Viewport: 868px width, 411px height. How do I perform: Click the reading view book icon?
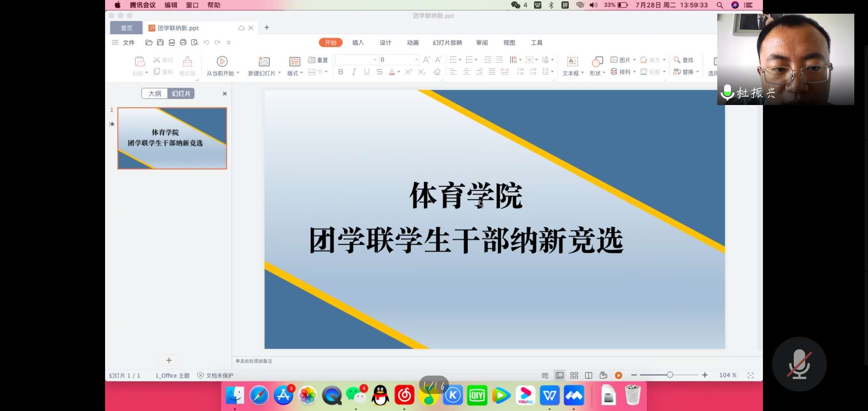(x=589, y=375)
